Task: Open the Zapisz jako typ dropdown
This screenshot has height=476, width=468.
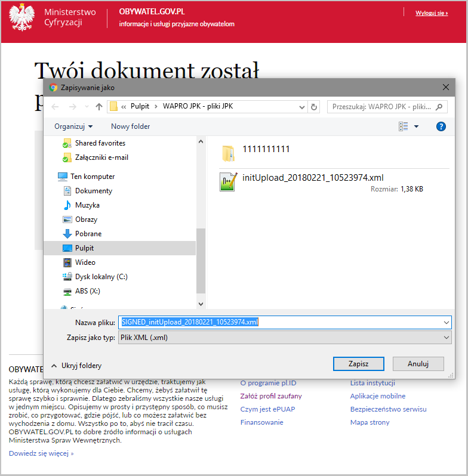Action: [285, 338]
